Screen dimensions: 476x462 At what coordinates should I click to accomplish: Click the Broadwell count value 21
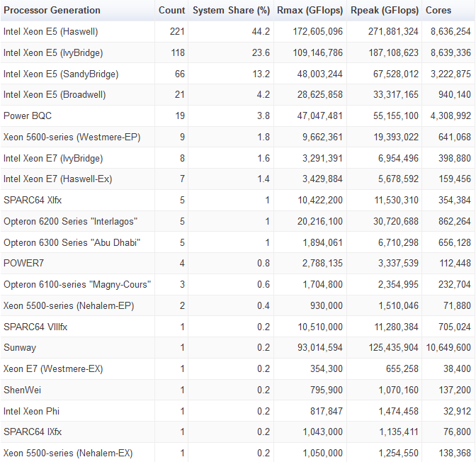(180, 95)
